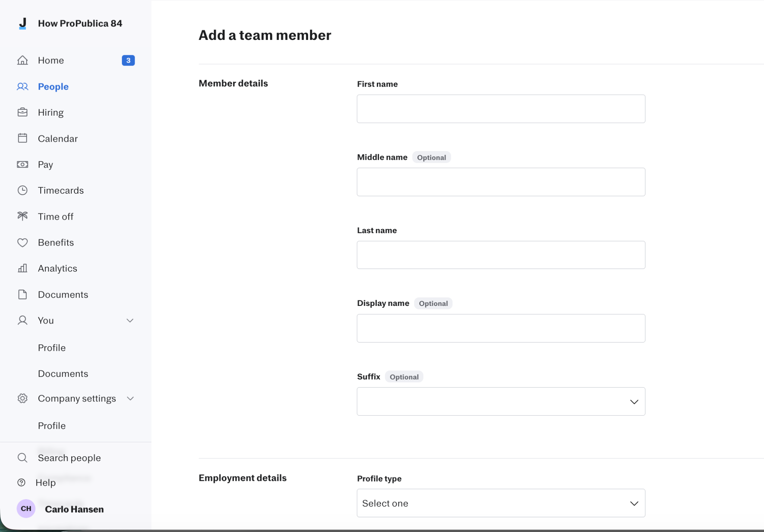Open Profile under Company settings
764x532 pixels.
pyautogui.click(x=52, y=426)
